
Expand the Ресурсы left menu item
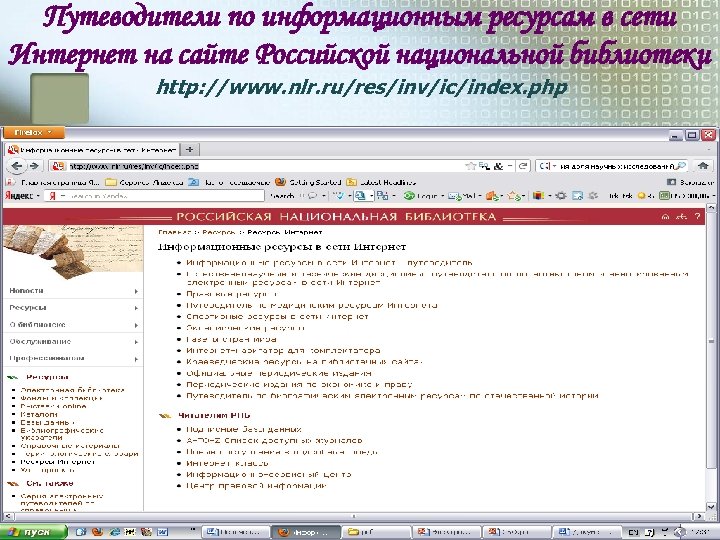click(73, 308)
